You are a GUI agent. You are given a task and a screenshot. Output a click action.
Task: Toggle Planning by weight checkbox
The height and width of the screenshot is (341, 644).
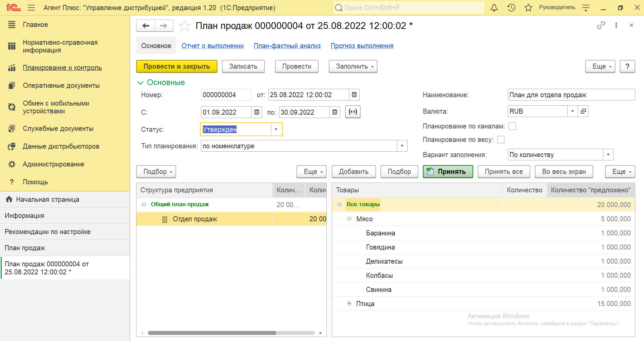[501, 140]
